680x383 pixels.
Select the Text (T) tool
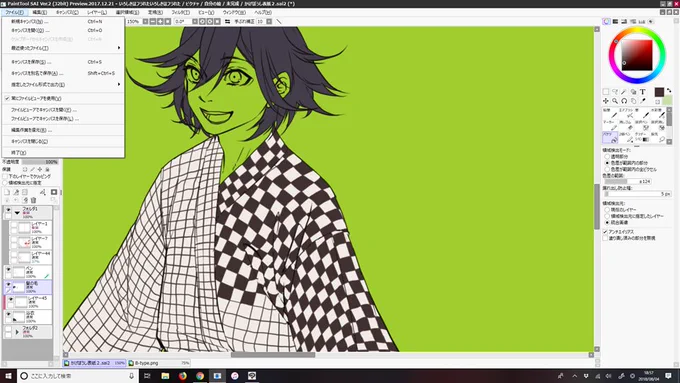click(643, 92)
